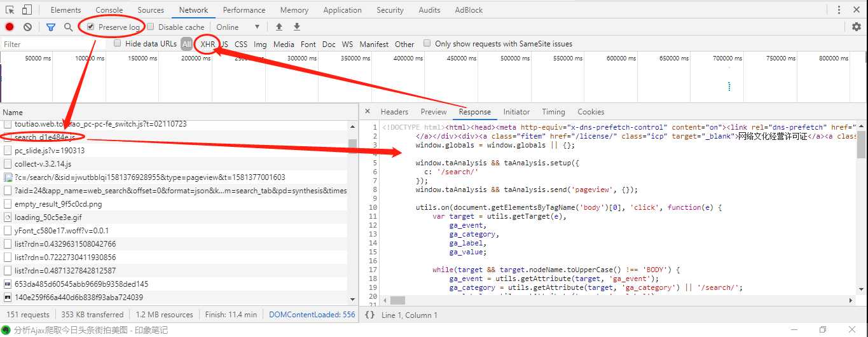The width and height of the screenshot is (868, 337).
Task: Export HAR using download arrow icon
Action: point(296,27)
